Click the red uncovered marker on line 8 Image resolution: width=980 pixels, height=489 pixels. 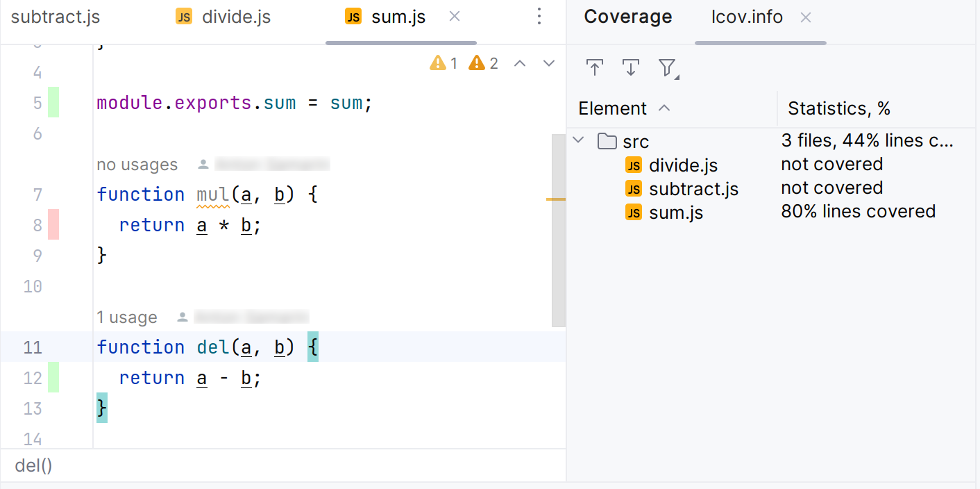click(53, 224)
